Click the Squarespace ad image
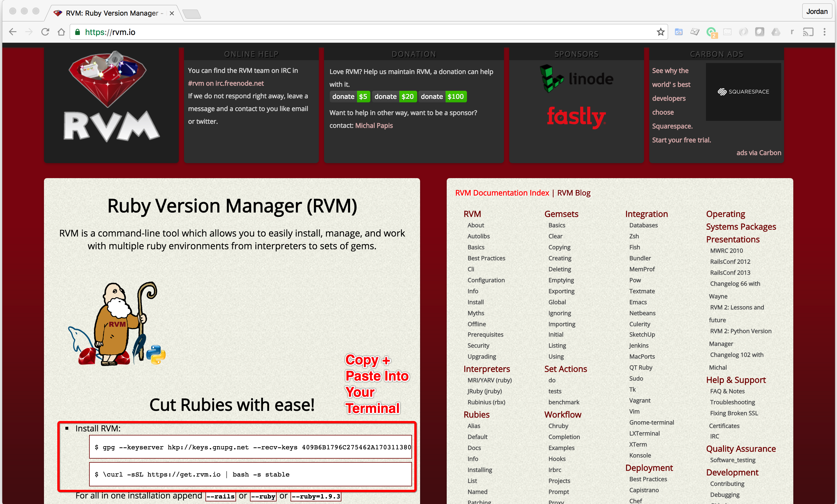Image resolution: width=837 pixels, height=504 pixels. (x=743, y=92)
